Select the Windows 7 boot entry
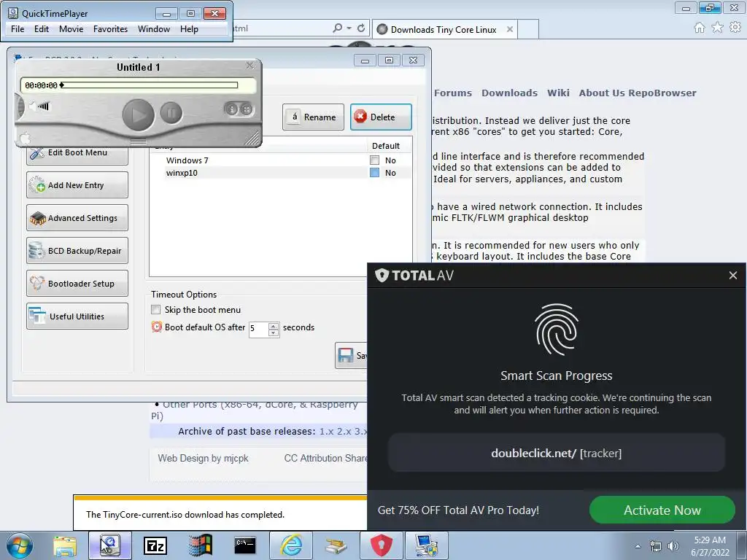Viewport: 747px width, 560px height. point(187,160)
